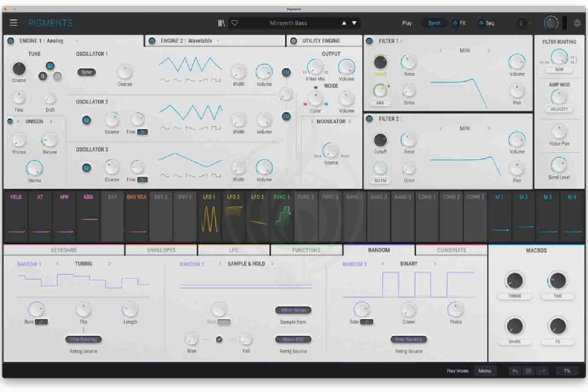The height and width of the screenshot is (392, 588).
Task: Select previous Filter 2 type arrow
Action: point(441,129)
